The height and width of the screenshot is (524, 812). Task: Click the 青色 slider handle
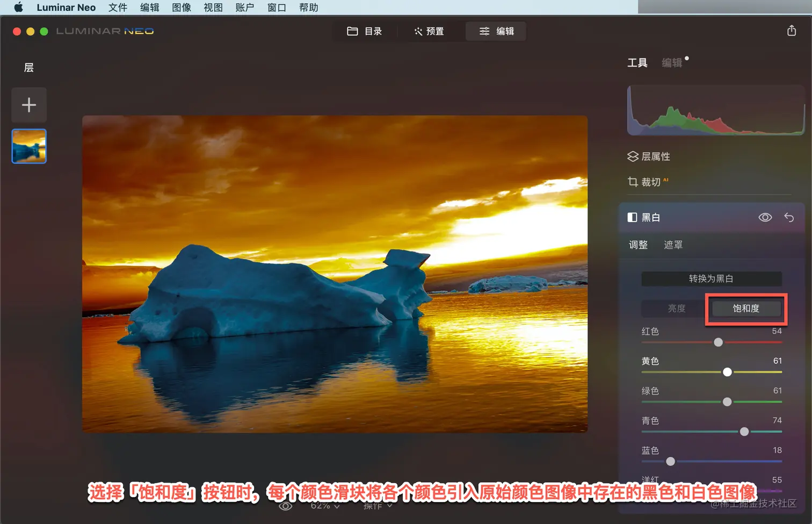point(744,432)
